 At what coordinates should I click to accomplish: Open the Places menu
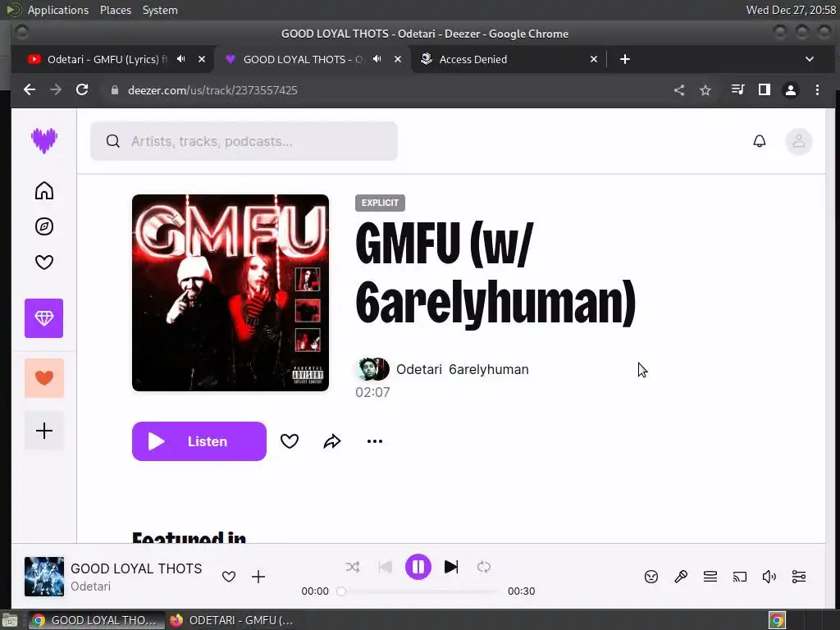pyautogui.click(x=115, y=10)
